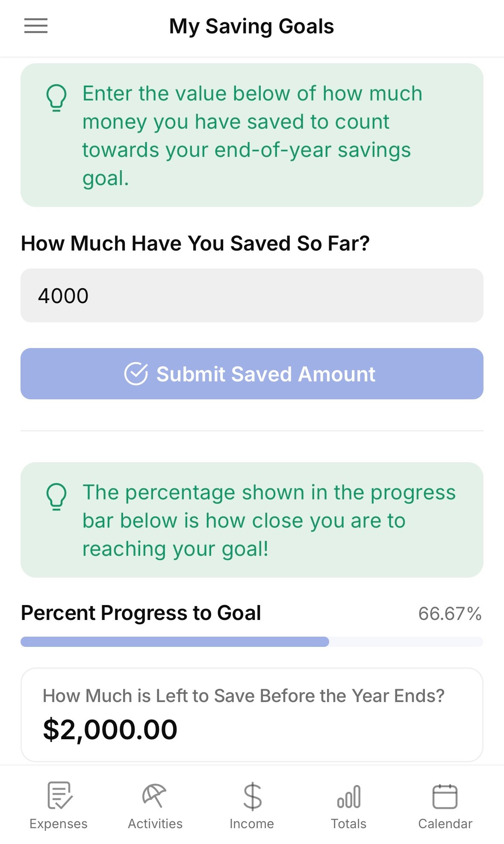Screen dimensions: 504x844
Task: Open the hamburger menu
Action: click(36, 26)
